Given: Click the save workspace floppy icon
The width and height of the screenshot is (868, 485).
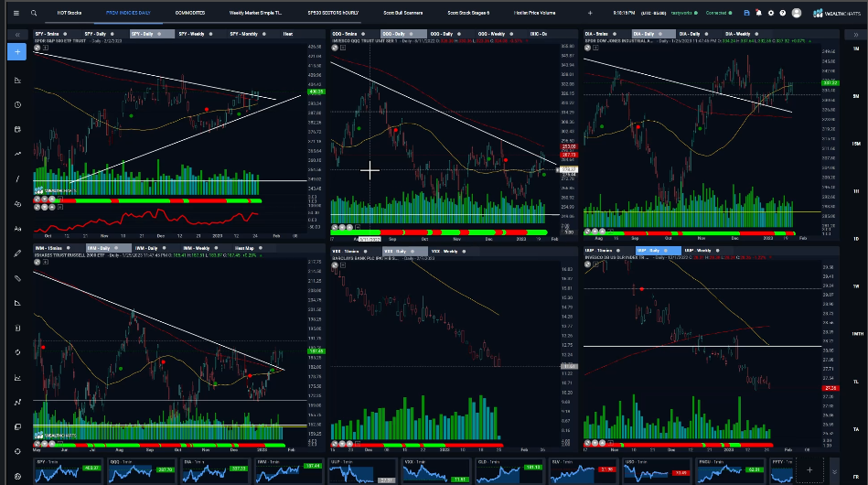Looking at the screenshot, I should 746,13.
